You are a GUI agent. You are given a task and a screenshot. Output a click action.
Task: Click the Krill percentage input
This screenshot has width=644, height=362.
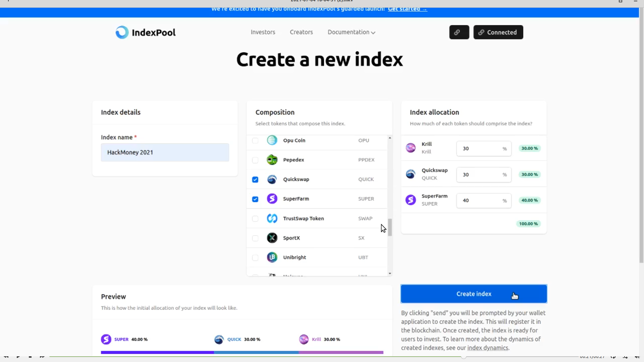[x=484, y=148]
